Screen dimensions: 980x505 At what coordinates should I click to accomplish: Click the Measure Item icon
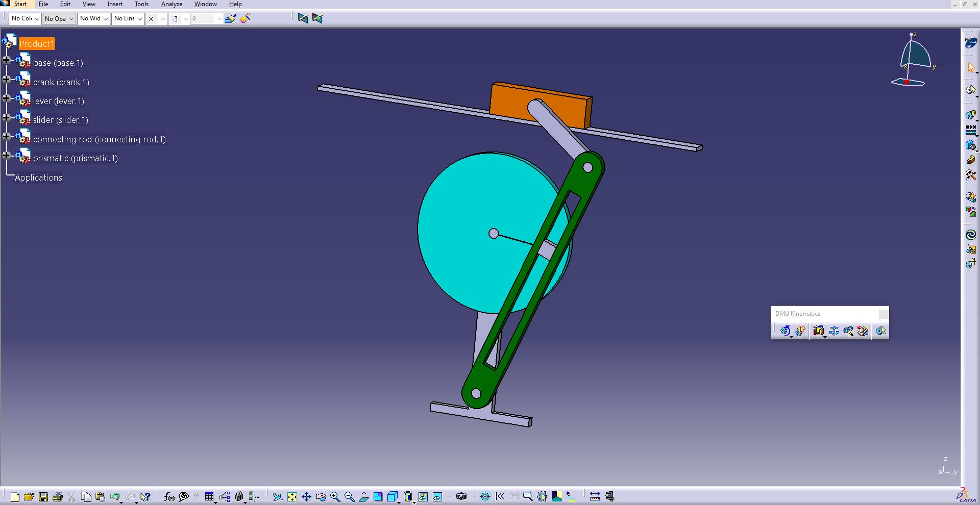tap(609, 496)
